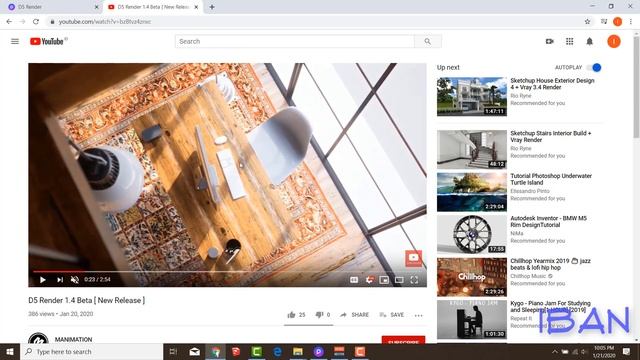Screen dimensions: 640x360
Task: Click the video title D5 Render 1.4 Beta
Action: pos(87,300)
